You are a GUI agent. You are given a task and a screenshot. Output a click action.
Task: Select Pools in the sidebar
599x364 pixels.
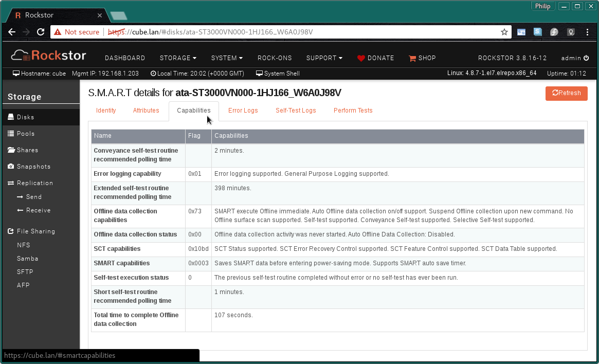pyautogui.click(x=26, y=134)
